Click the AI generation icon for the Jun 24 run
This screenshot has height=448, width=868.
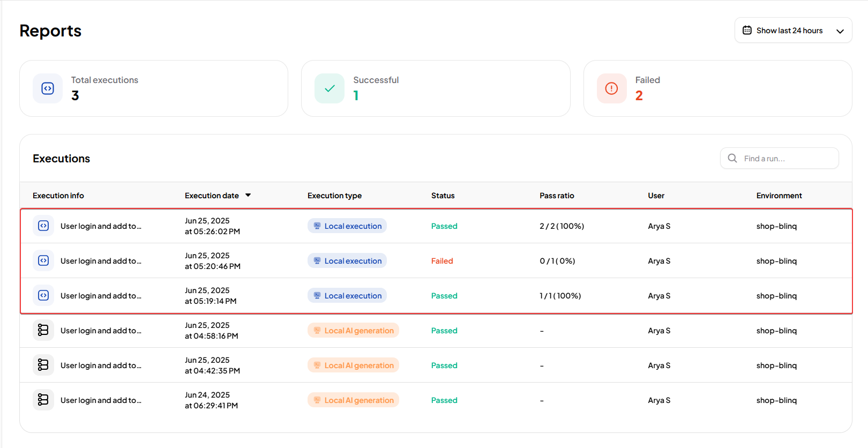pyautogui.click(x=43, y=400)
